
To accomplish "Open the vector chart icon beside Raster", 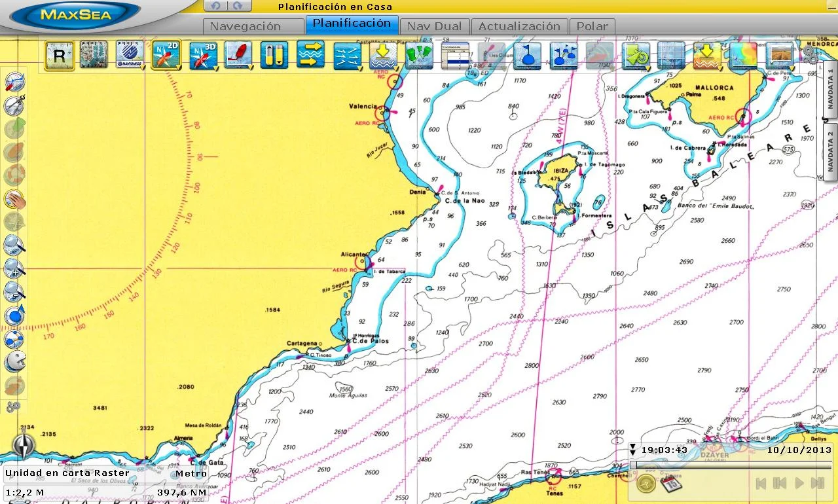I will tap(94, 55).
